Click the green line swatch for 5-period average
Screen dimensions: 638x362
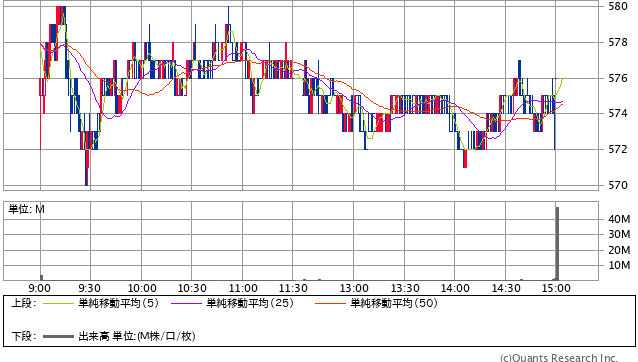click(59, 303)
